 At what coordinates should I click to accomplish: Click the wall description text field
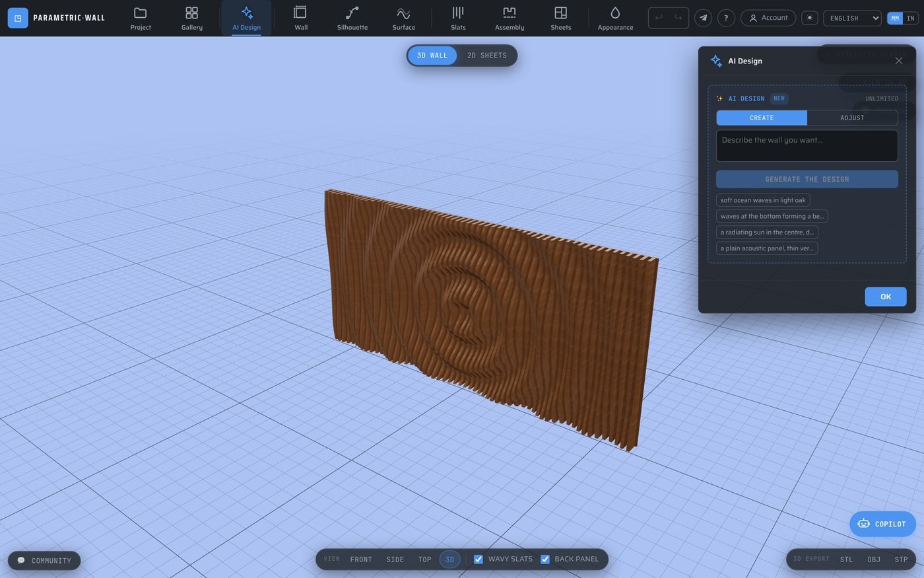807,145
